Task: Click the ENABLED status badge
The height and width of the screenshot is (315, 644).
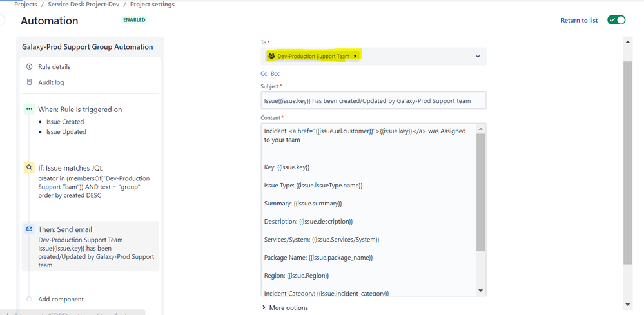Action: click(134, 20)
